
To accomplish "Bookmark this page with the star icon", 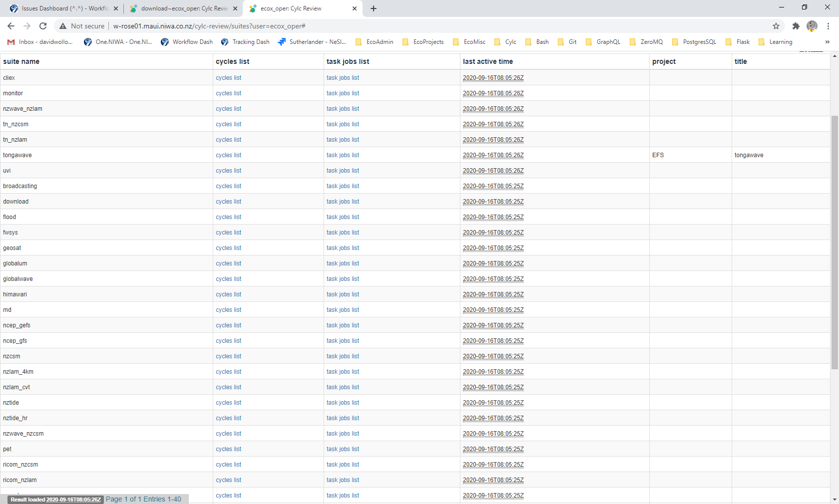I will [776, 26].
